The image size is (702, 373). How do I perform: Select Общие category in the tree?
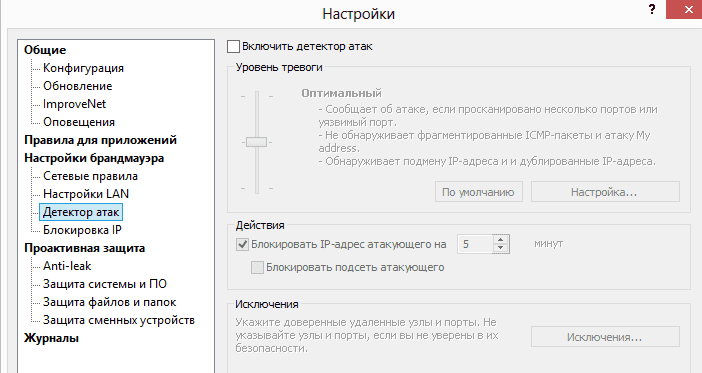point(45,50)
